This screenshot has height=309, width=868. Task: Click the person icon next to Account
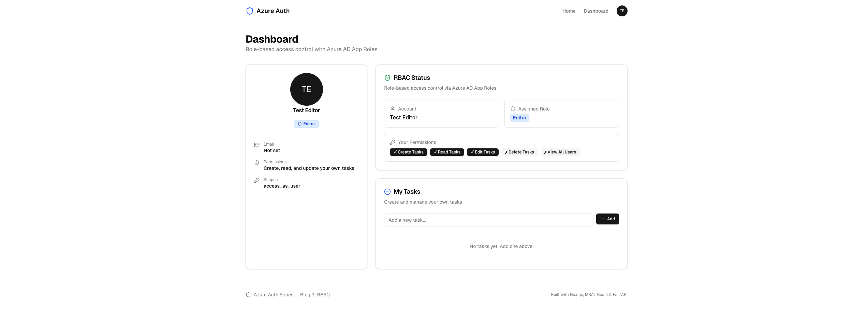point(393,109)
